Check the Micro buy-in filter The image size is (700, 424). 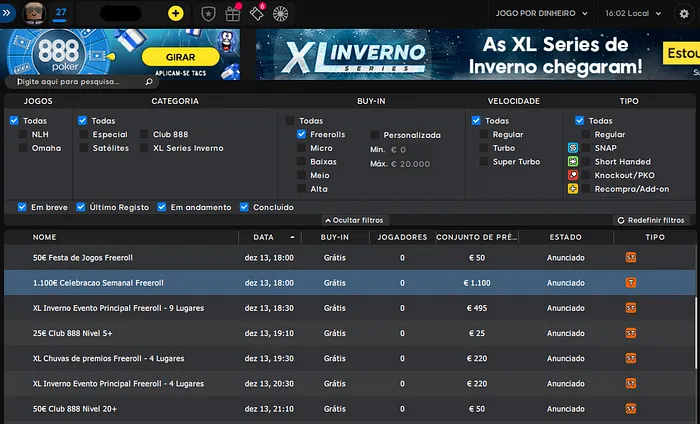click(301, 148)
